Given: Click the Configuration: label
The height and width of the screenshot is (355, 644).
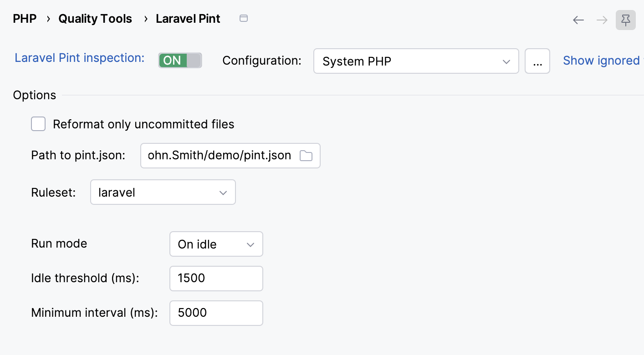Looking at the screenshot, I should point(262,61).
